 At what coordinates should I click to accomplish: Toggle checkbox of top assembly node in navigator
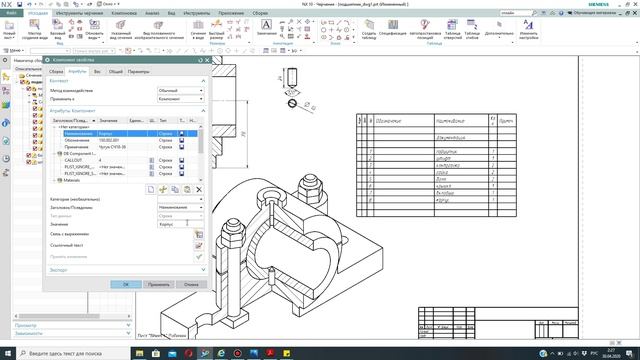click(23, 82)
